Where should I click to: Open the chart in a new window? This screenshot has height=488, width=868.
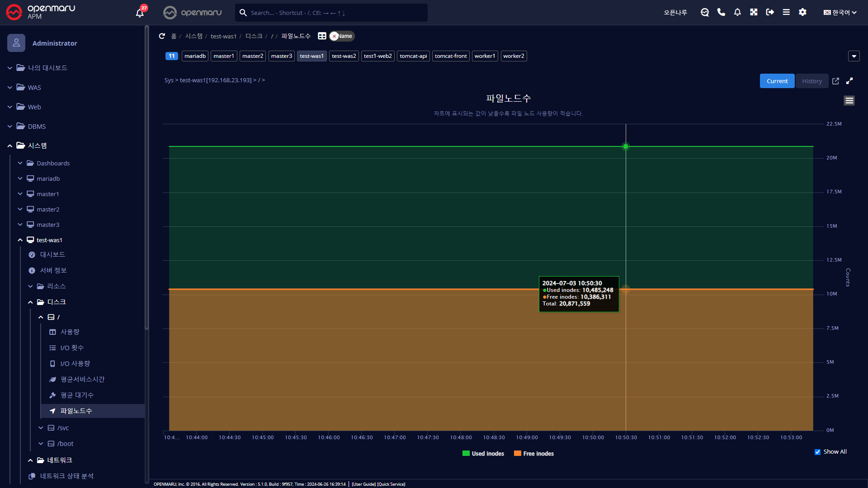coord(835,81)
